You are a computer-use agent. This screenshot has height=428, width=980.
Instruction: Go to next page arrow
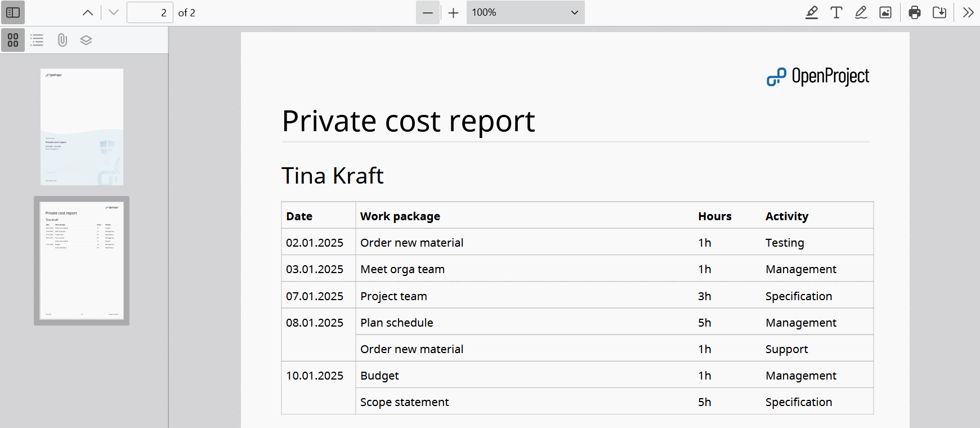pos(114,12)
